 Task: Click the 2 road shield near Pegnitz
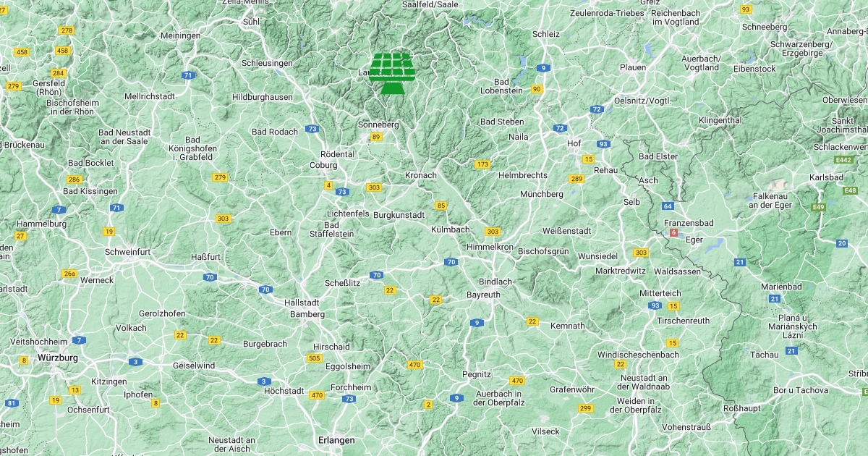click(428, 405)
